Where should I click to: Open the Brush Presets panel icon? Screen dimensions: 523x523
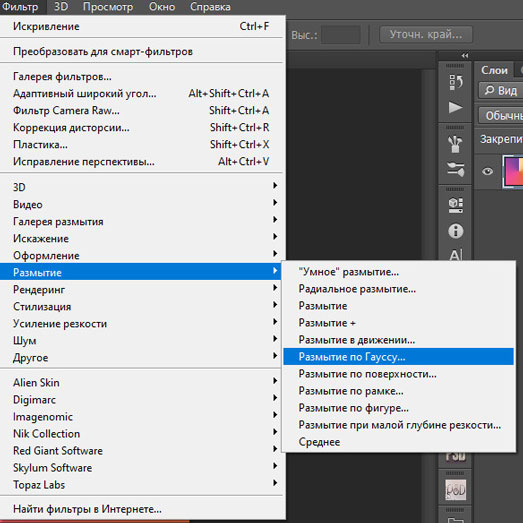[x=456, y=144]
